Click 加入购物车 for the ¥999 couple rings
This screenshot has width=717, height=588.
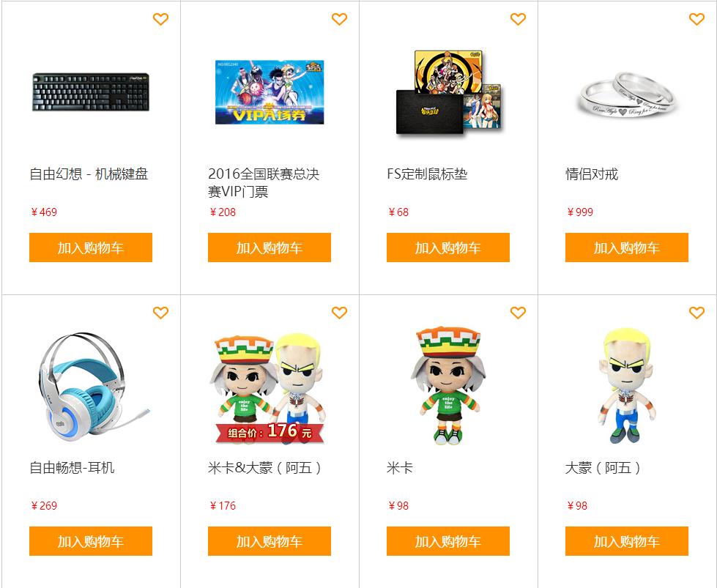(627, 248)
